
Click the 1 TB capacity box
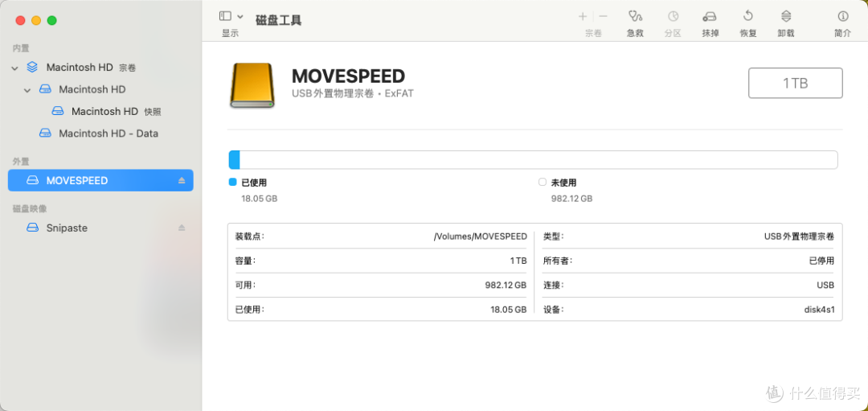pos(796,83)
